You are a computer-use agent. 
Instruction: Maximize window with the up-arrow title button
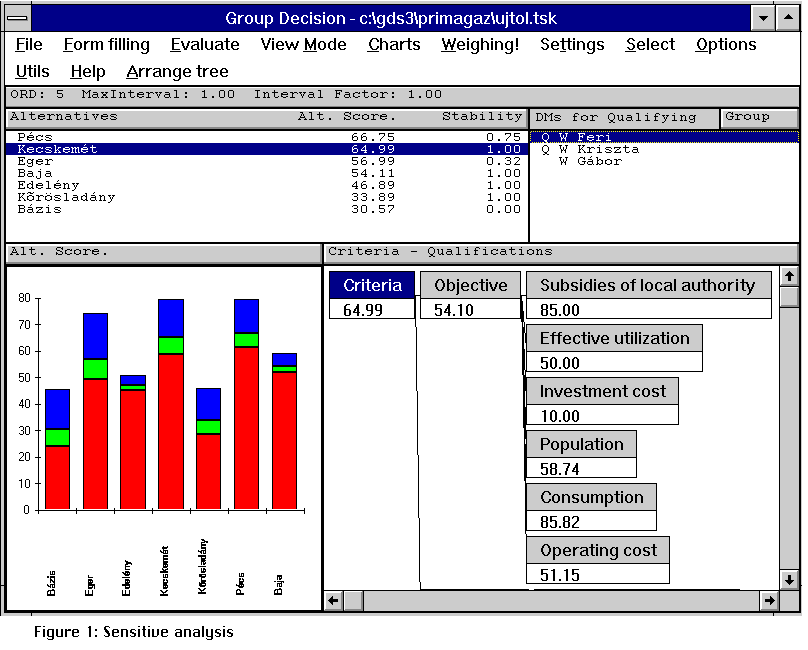point(788,19)
